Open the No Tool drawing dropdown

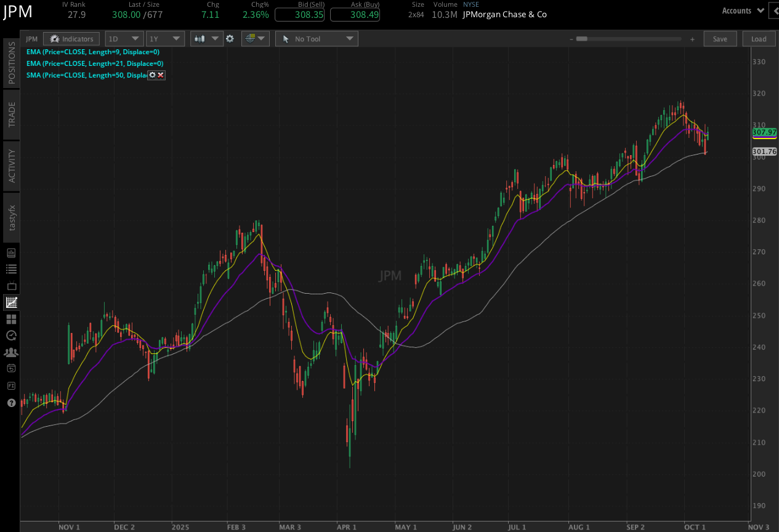(317, 39)
